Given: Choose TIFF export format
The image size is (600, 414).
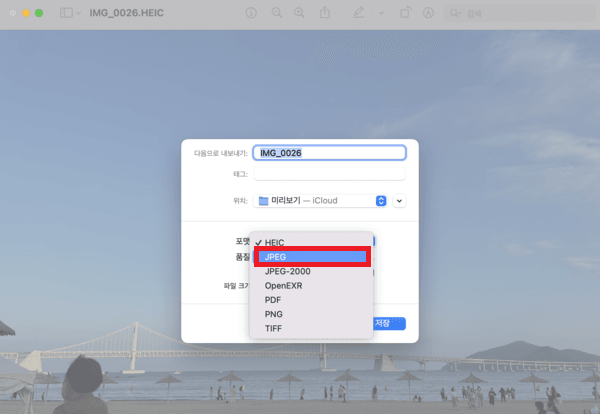Looking at the screenshot, I should coord(311,328).
